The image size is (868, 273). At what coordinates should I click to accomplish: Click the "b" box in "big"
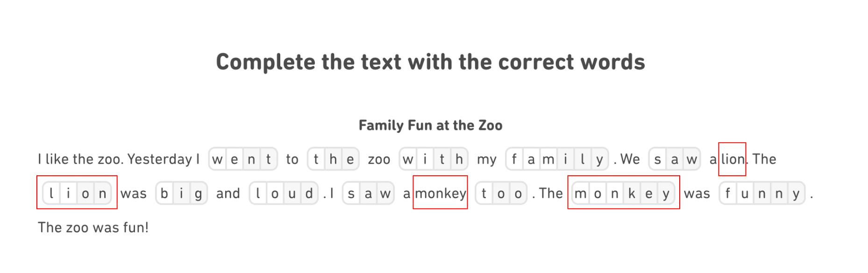click(x=164, y=194)
